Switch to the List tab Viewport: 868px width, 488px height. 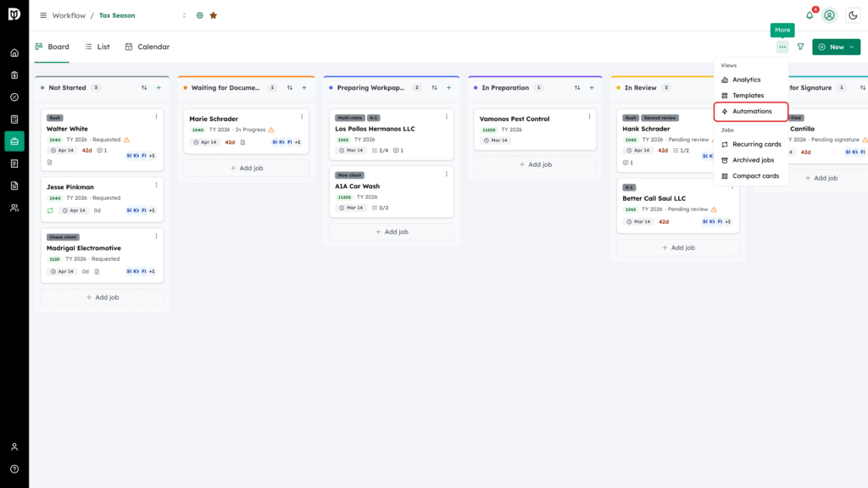tap(97, 47)
